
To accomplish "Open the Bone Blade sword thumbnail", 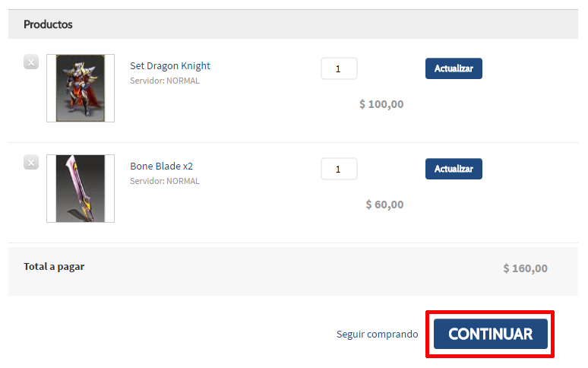I will pyautogui.click(x=81, y=189).
